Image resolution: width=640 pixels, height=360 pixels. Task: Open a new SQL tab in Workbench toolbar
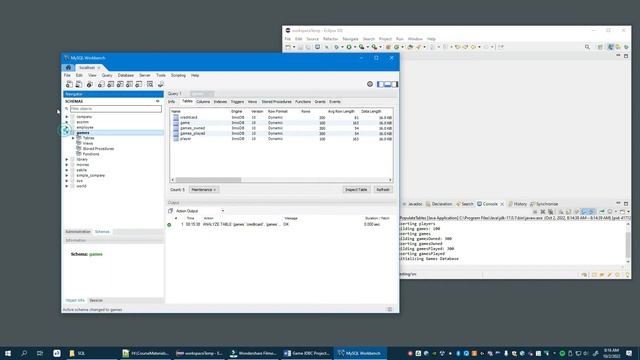69,84
